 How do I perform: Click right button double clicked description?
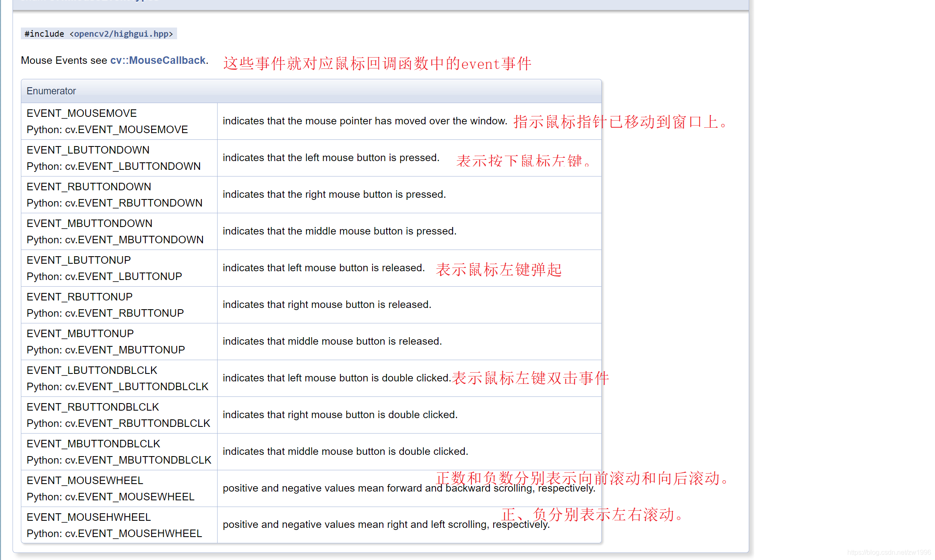340,415
